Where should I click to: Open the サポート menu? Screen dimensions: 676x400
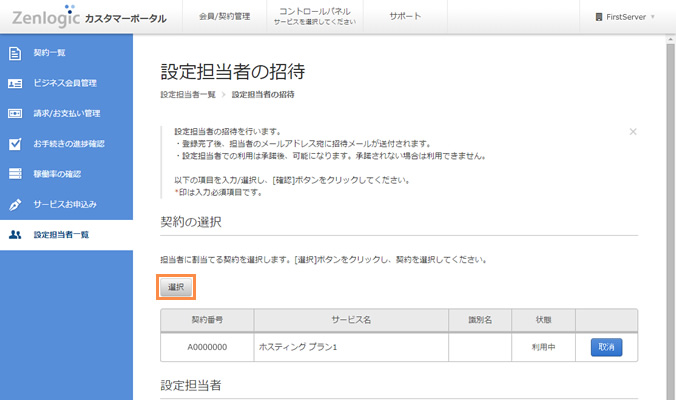pos(405,16)
